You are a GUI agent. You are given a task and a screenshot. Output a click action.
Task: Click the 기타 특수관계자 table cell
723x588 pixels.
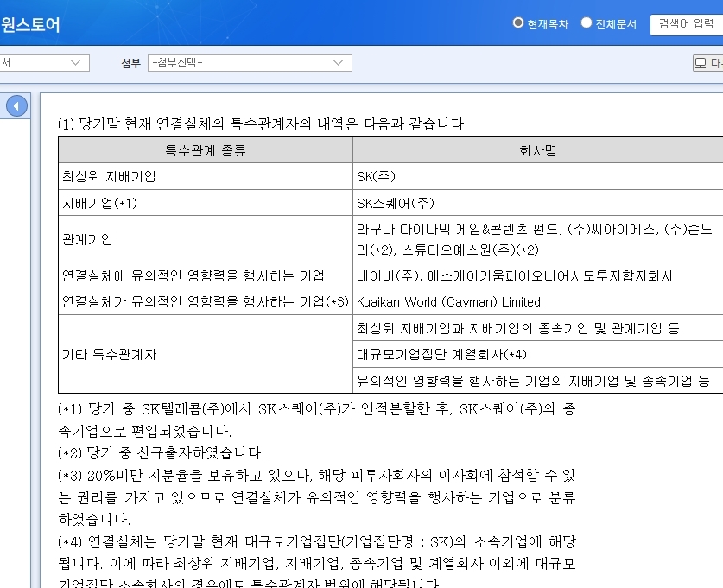pyautogui.click(x=206, y=354)
